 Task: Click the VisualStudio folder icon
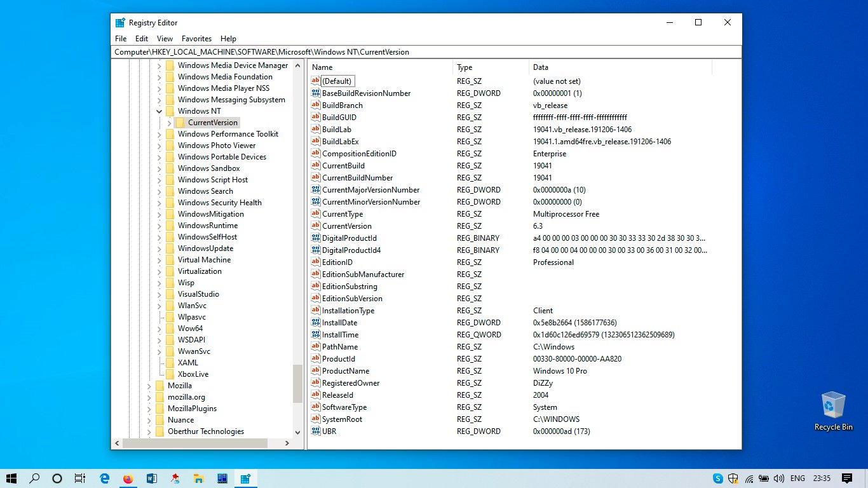(170, 294)
